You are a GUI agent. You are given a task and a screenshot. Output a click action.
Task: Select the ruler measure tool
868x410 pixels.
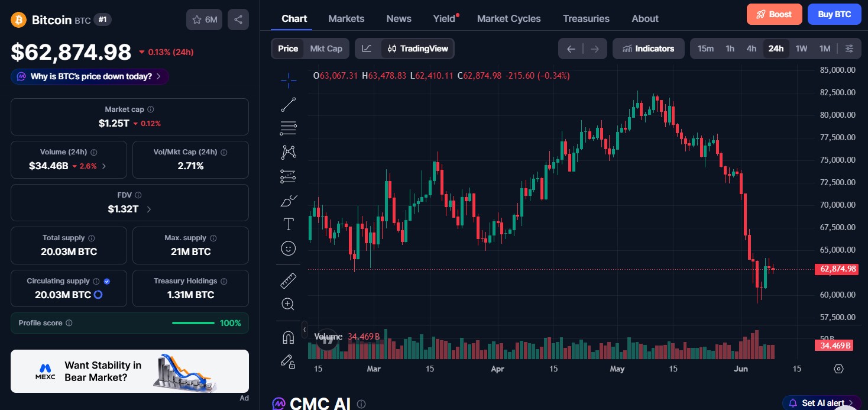pos(289,280)
